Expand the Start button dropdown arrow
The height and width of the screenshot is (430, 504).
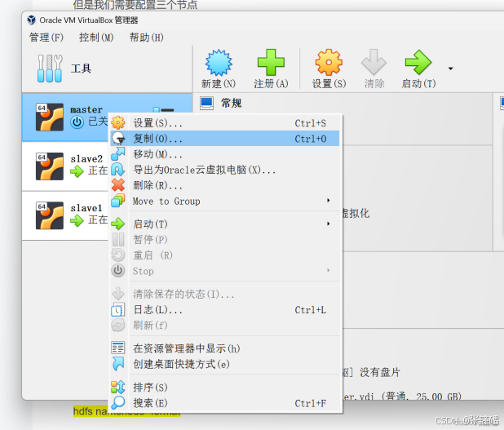point(451,69)
